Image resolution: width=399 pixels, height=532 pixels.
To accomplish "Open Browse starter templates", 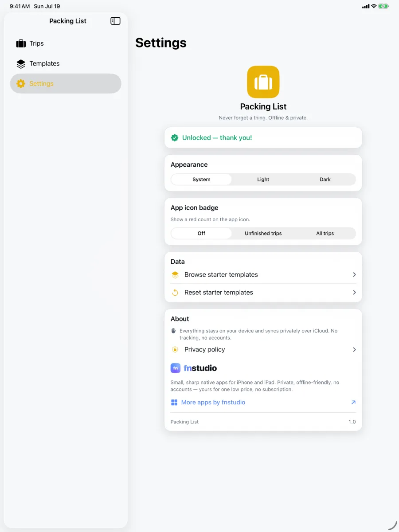I will coord(263,275).
